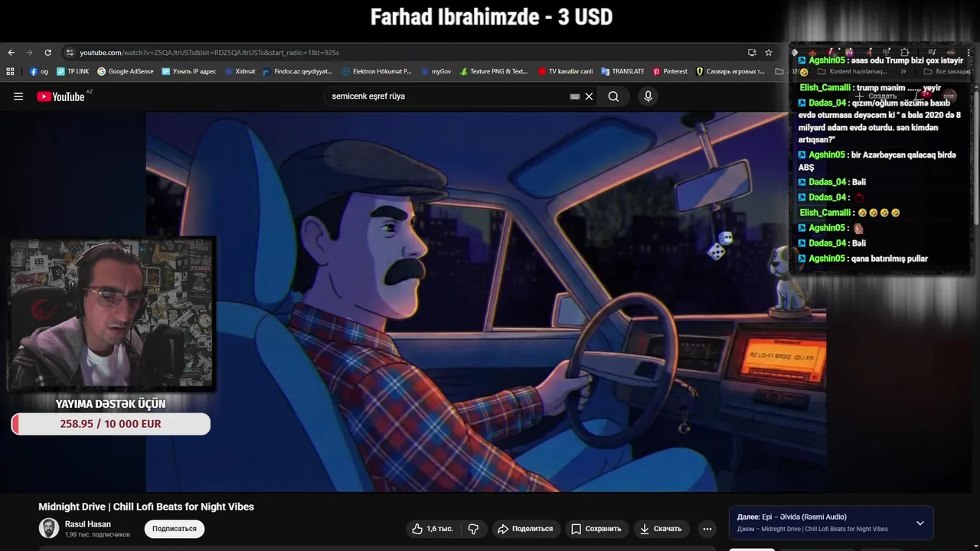
Task: Click the Поделиться share button
Action: [x=525, y=529]
